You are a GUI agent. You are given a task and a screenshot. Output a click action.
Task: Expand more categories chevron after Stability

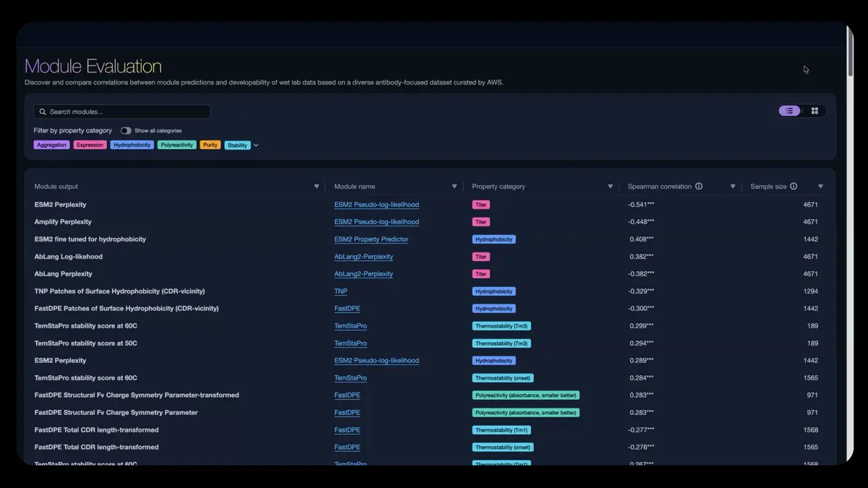click(256, 145)
